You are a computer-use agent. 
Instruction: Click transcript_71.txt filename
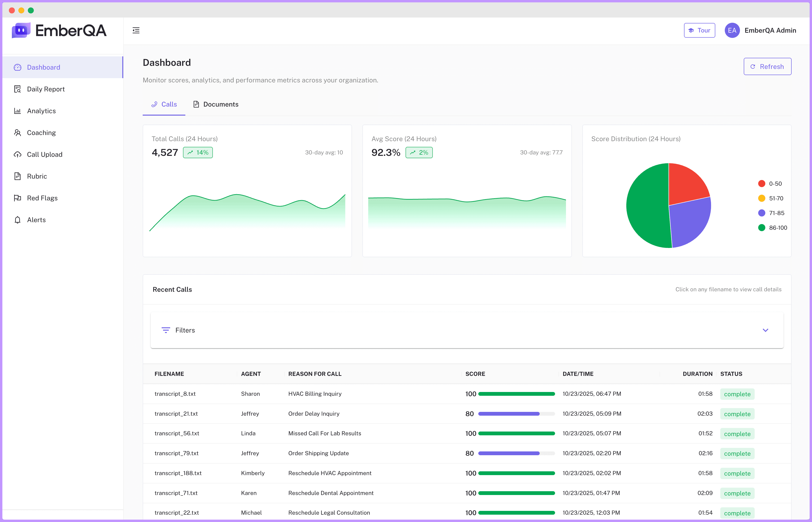[176, 493]
